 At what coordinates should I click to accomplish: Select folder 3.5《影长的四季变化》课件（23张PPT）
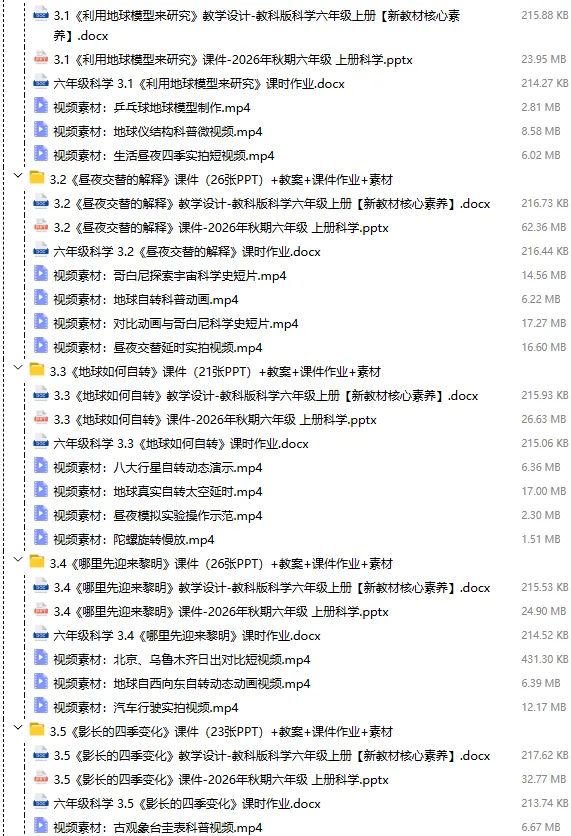(221, 732)
